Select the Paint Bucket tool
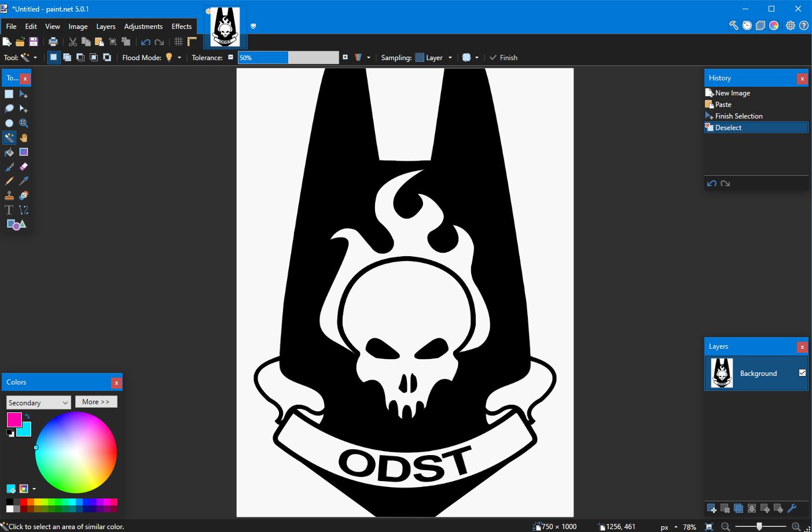This screenshot has width=812, height=532. click(x=9, y=152)
